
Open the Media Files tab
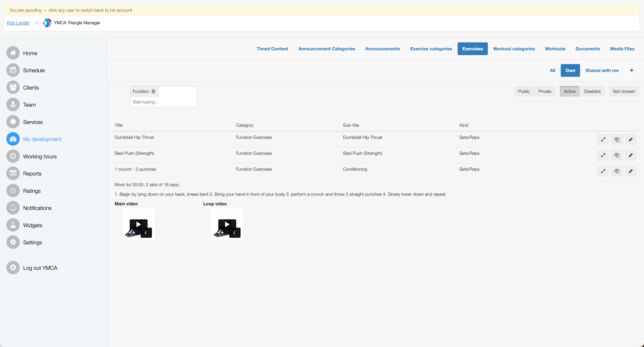[x=622, y=49]
